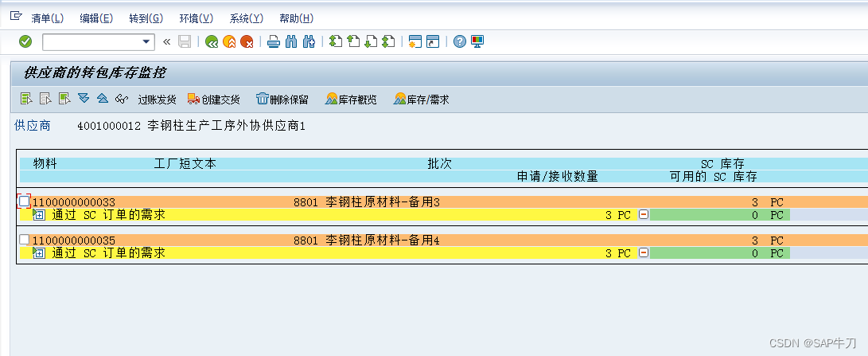
Task: Click the red Cancel icon
Action: tap(247, 41)
